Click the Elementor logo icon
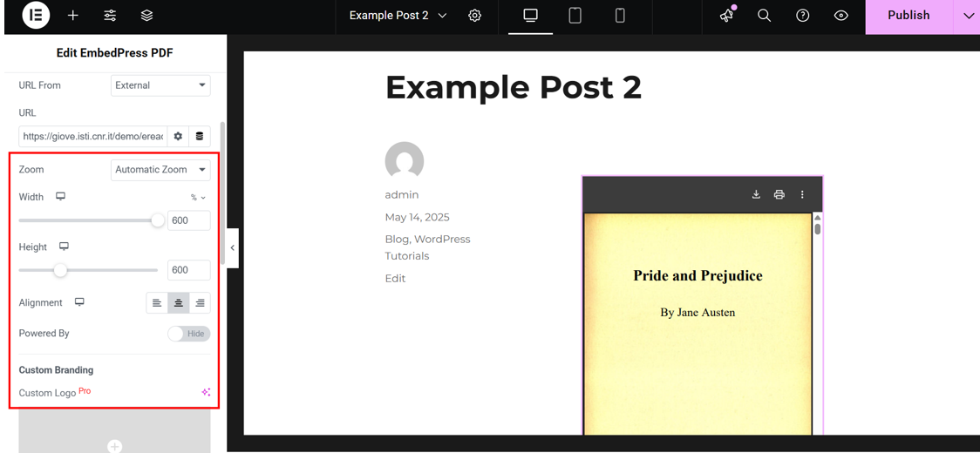The height and width of the screenshot is (453, 980). tap(36, 16)
